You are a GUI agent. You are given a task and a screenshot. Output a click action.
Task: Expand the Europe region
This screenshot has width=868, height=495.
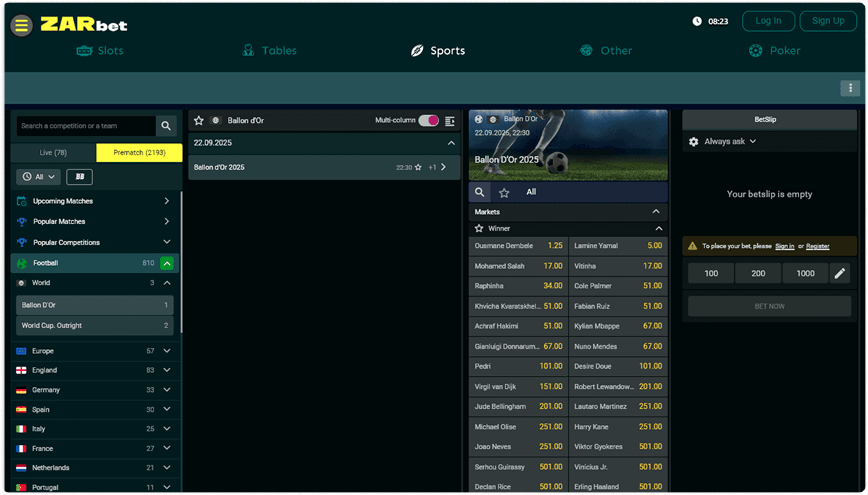[x=167, y=351]
